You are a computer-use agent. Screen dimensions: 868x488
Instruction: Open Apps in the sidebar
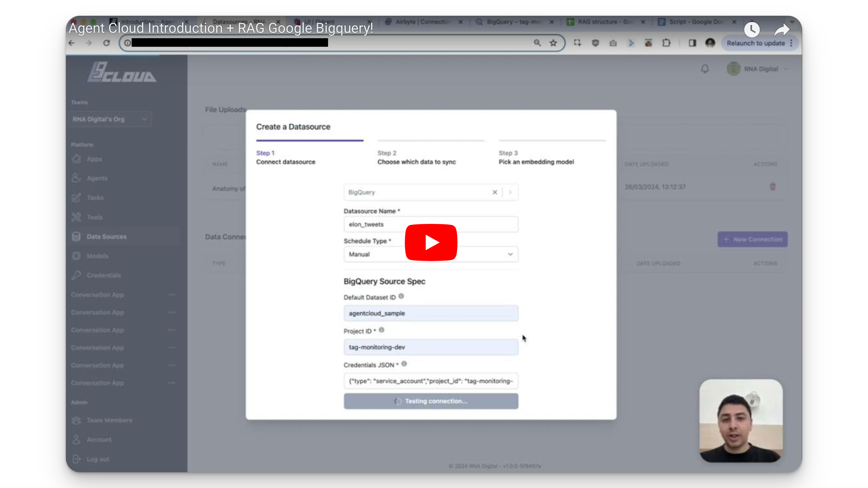coord(94,159)
